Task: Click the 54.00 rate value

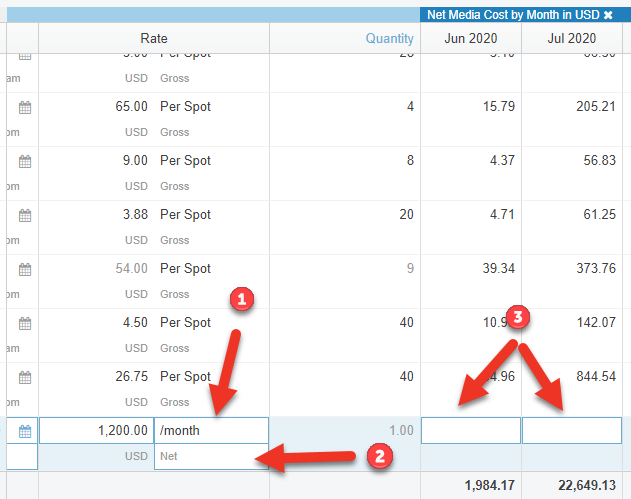Action: point(133,269)
